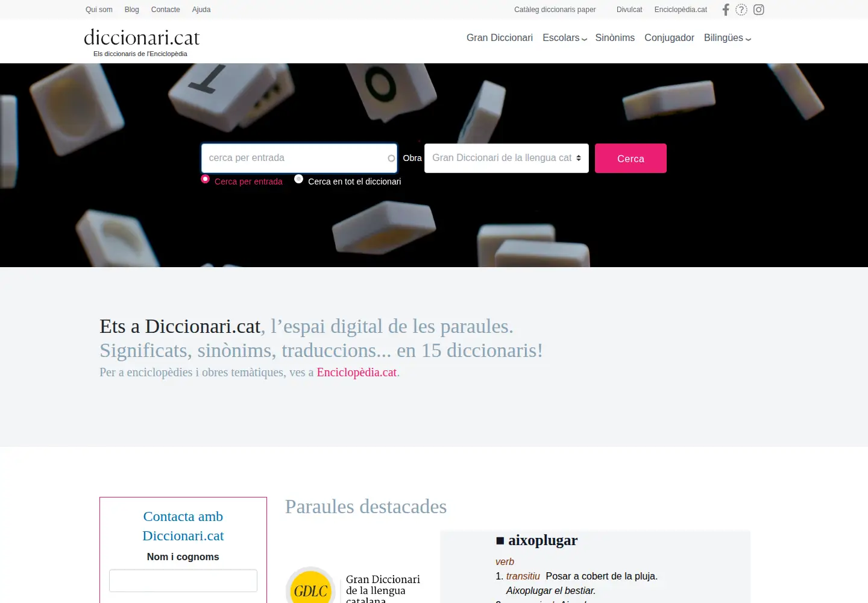The image size is (868, 603).
Task: Click the pink Cerca button
Action: (x=631, y=158)
